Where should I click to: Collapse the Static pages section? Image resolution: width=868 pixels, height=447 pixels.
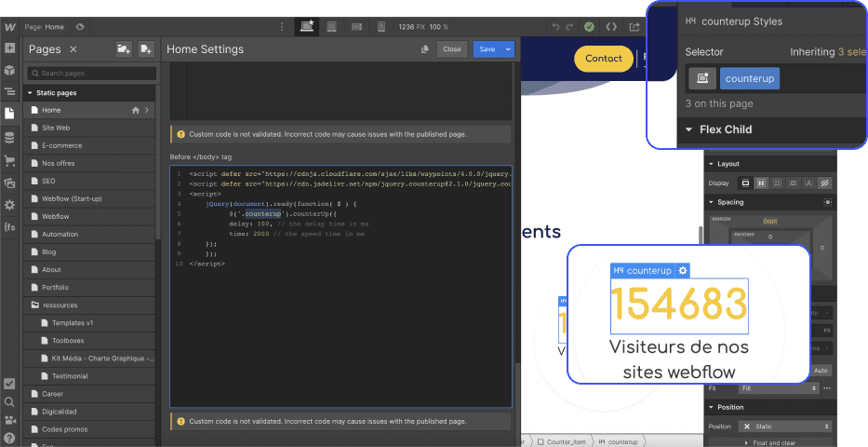[31, 93]
